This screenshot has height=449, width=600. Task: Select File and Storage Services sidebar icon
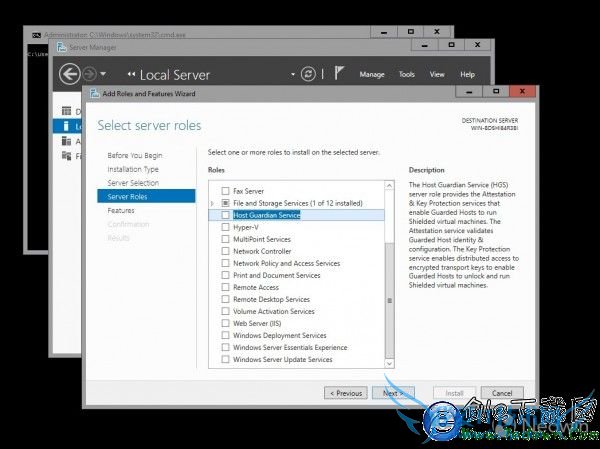click(67, 155)
